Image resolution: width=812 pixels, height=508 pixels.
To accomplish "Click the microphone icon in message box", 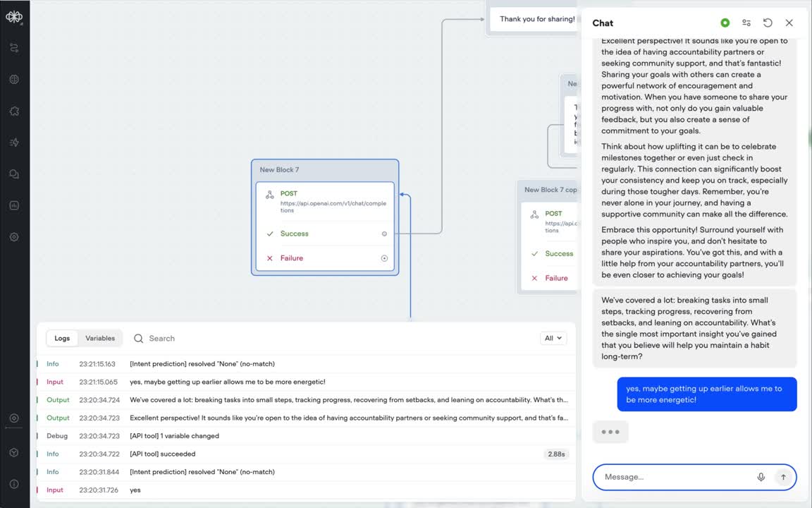I will click(x=761, y=477).
